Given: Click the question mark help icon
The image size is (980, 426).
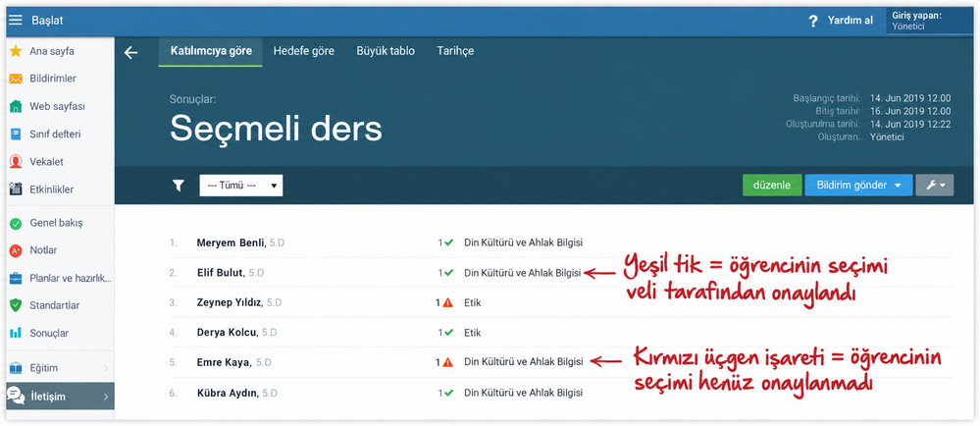Looking at the screenshot, I should click(x=812, y=22).
